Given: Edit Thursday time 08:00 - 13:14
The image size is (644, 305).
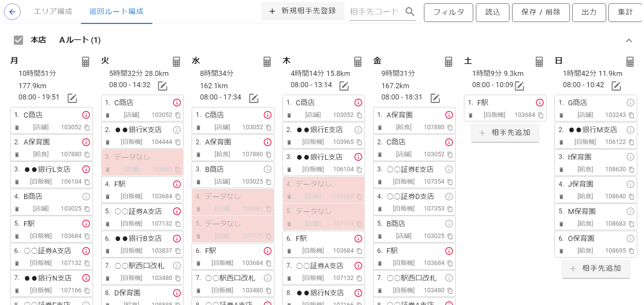Looking at the screenshot, I should [344, 86].
